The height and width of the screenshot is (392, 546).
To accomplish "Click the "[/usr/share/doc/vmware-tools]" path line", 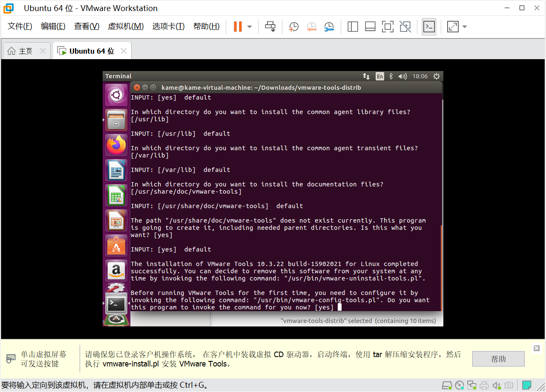I will 186,192.
